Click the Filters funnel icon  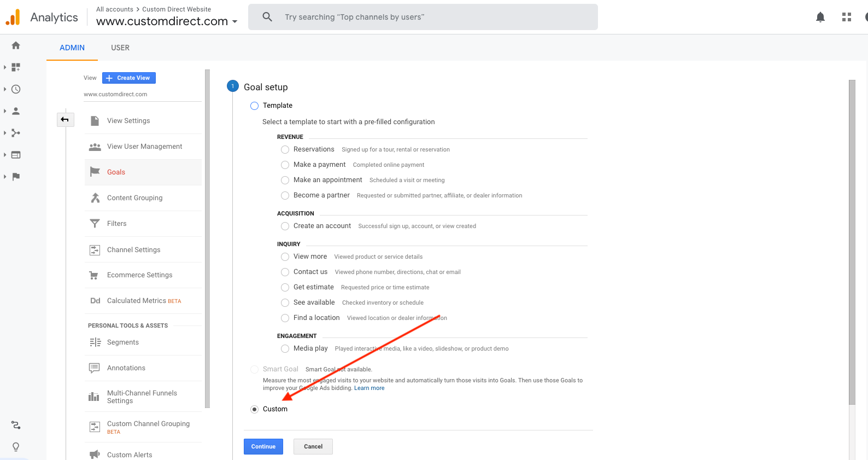[x=95, y=224]
